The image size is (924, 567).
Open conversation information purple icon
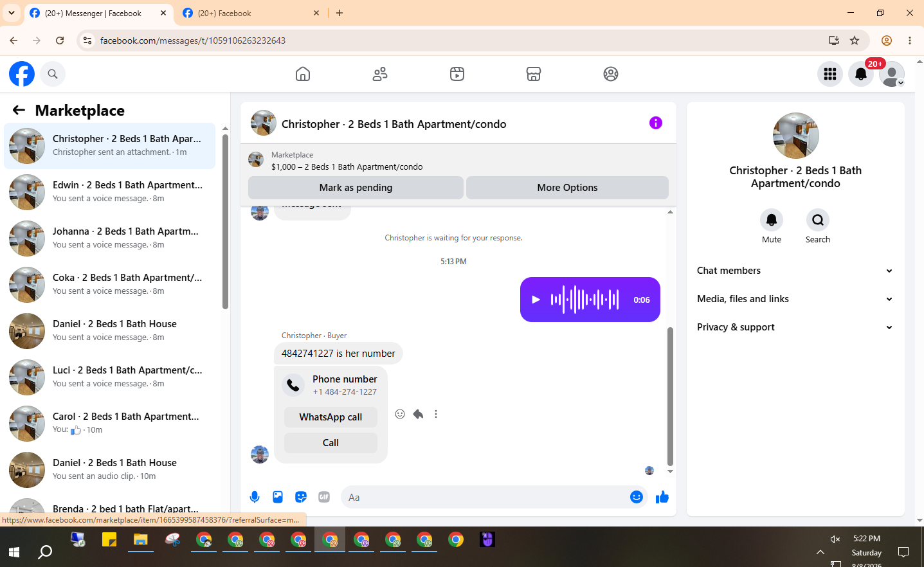pyautogui.click(x=656, y=123)
